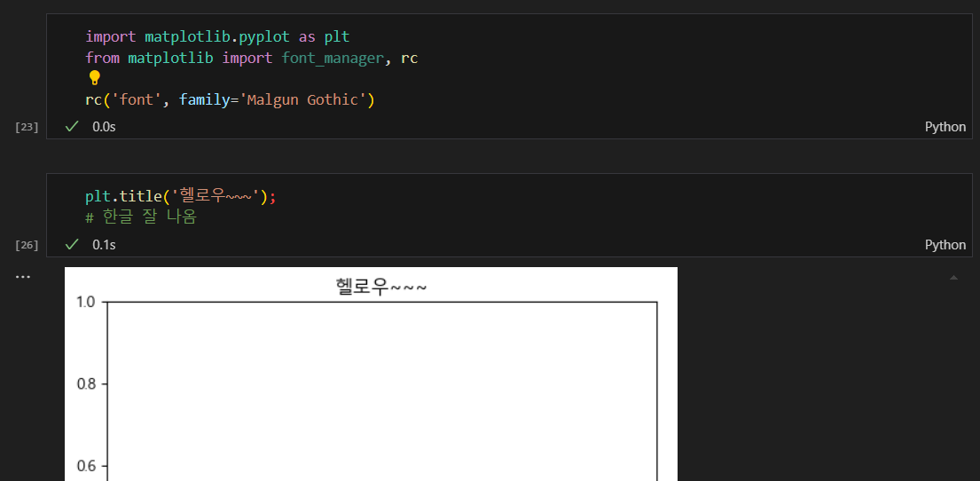This screenshot has height=481, width=980.
Task: Click the execution count [26]
Action: coord(27,245)
